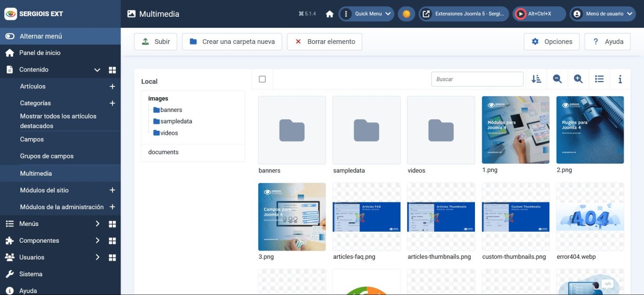Click the Multimedia page title icon
This screenshot has height=295, width=644.
pyautogui.click(x=131, y=14)
